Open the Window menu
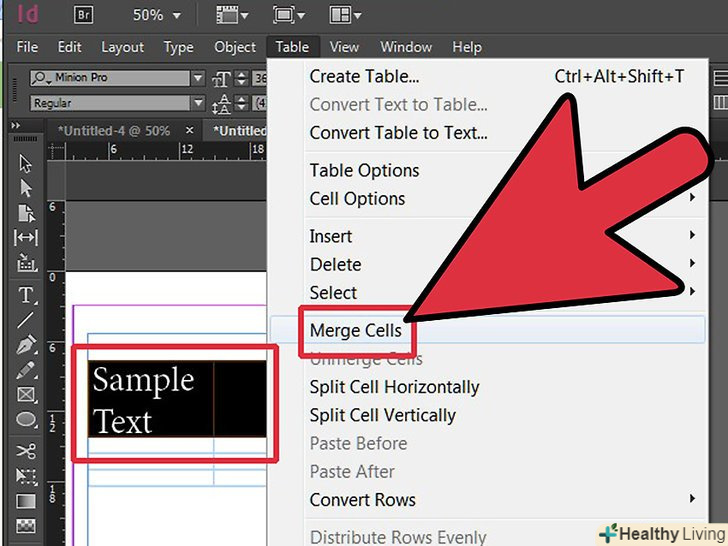Image resolution: width=728 pixels, height=546 pixels. (406, 47)
